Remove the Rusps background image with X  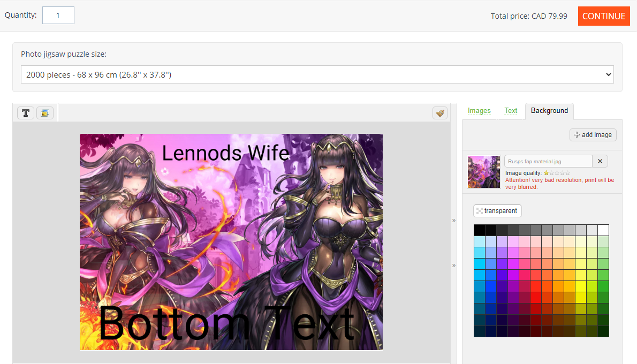click(600, 161)
